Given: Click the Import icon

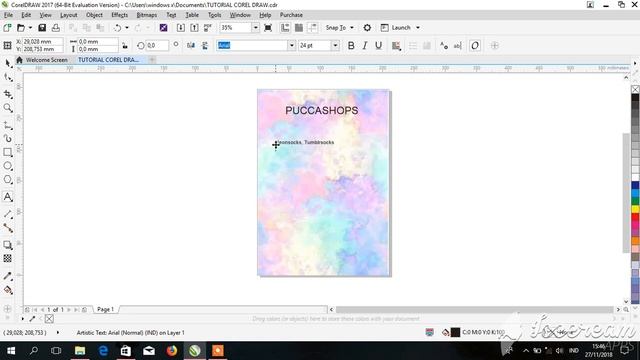Looking at the screenshot, I should 181,28.
